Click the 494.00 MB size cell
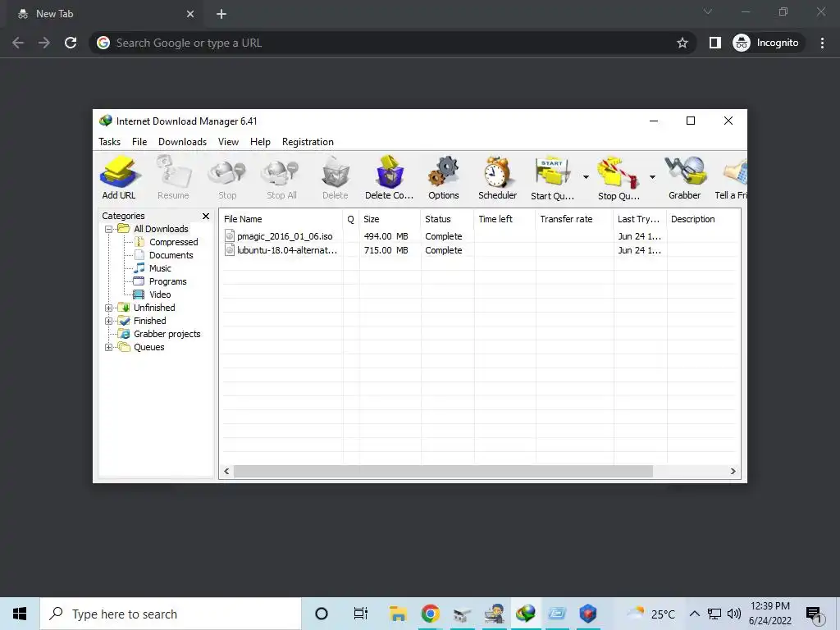Image resolution: width=840 pixels, height=630 pixels. tap(386, 236)
